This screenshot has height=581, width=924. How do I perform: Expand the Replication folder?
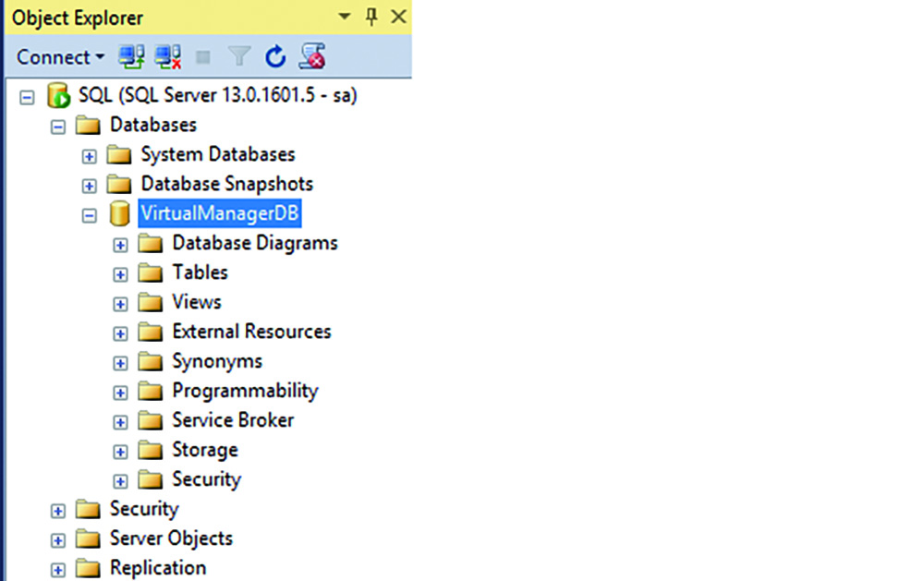(x=57, y=570)
